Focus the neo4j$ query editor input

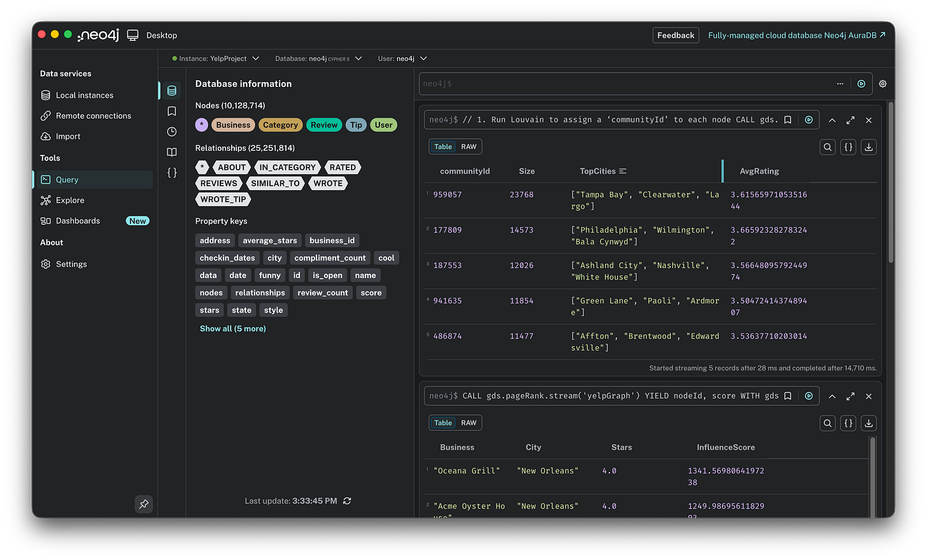click(x=627, y=83)
